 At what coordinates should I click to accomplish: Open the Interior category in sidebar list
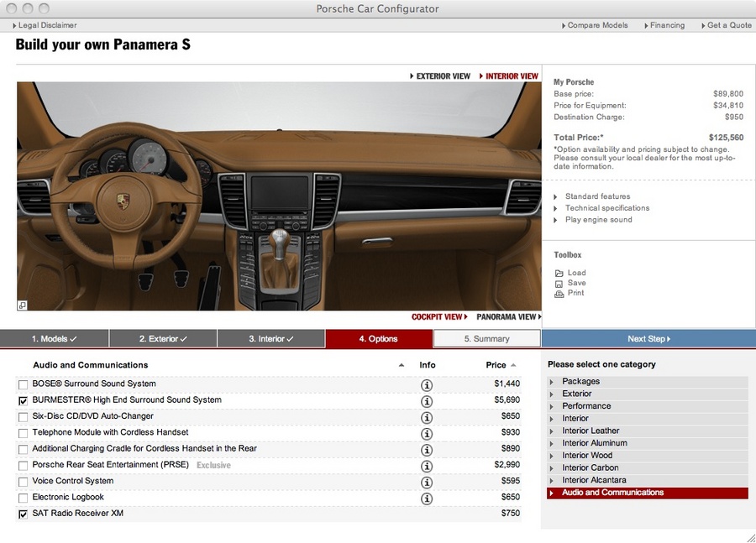(x=648, y=419)
